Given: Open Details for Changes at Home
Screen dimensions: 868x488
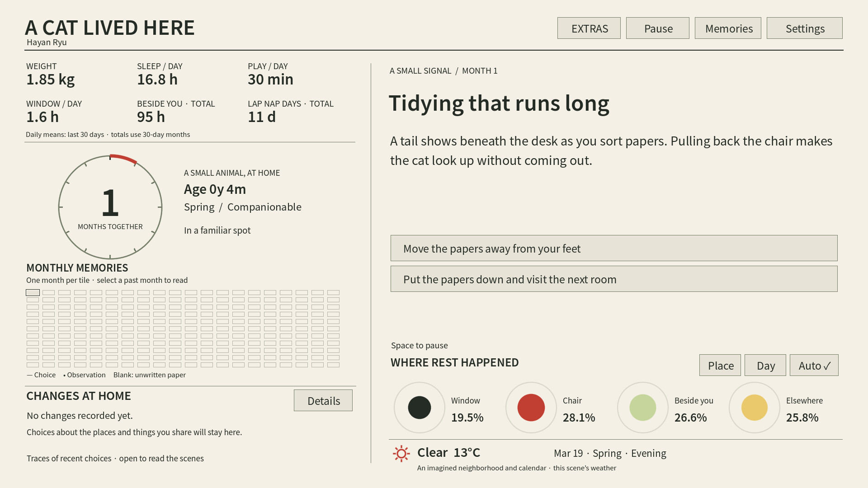Looking at the screenshot, I should coord(323,400).
